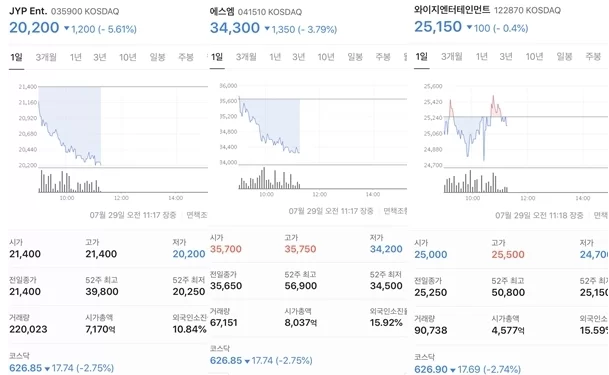This screenshot has width=609, height=375.
Task: Select 주봉 tab in 와이지엔터테인먼트 panel
Action: [593, 57]
